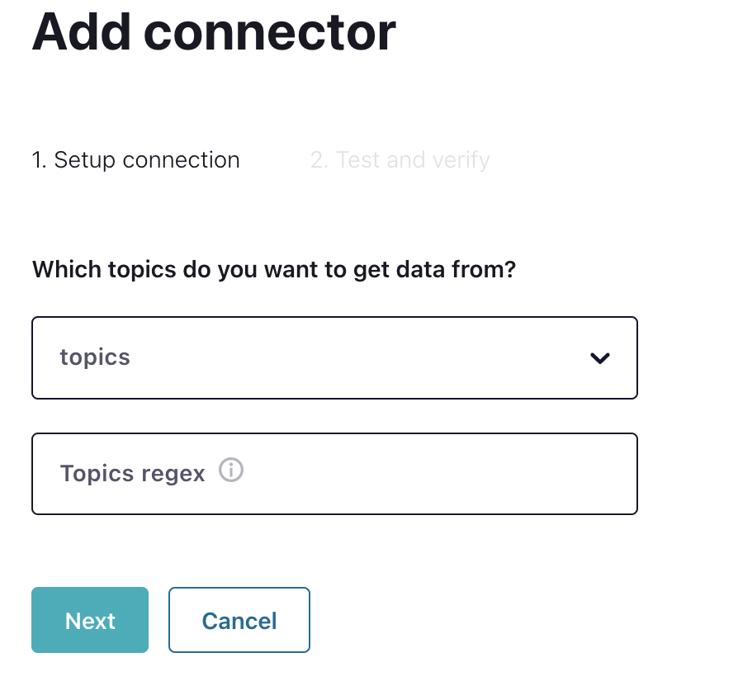Switch to the 'Test and verify' step
Image resolution: width=738 pixels, height=700 pixels.
400,160
